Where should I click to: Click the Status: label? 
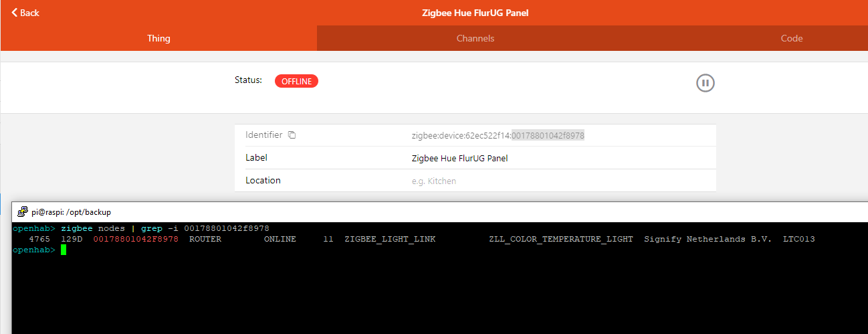pos(248,80)
